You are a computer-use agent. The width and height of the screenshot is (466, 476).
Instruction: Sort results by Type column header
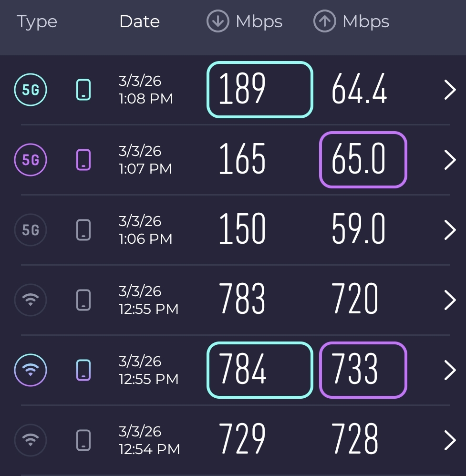point(37,22)
